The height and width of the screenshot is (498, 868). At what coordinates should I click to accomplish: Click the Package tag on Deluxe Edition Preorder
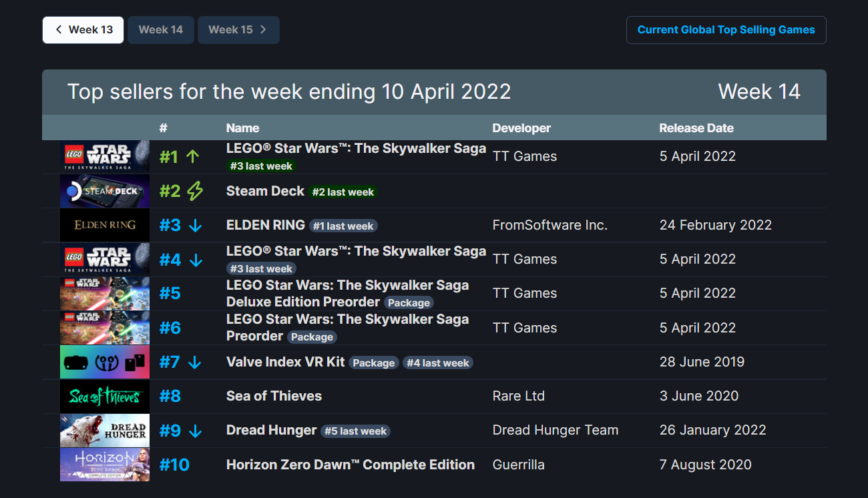[409, 302]
